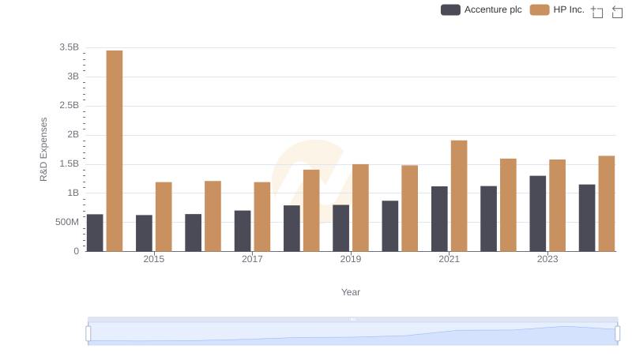The image size is (632, 364).
Task: Click the rightmost HP Inc. bar for 2024
Action: pyautogui.click(x=607, y=204)
